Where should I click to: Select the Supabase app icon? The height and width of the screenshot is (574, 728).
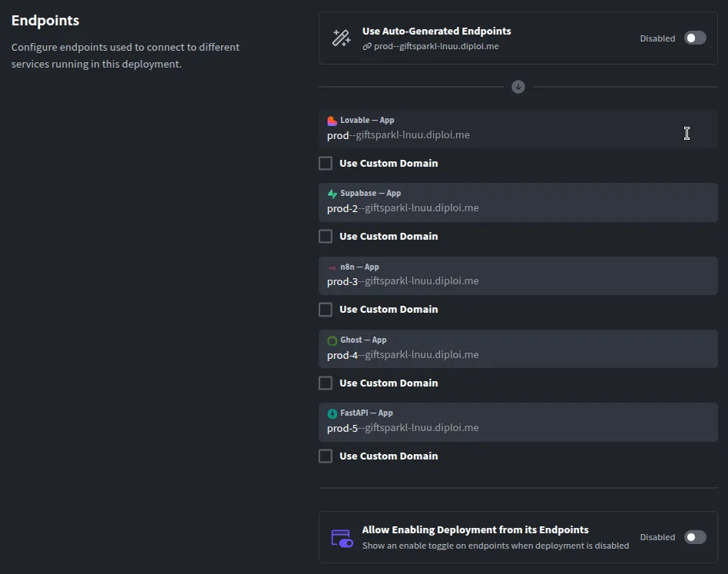[x=333, y=193]
